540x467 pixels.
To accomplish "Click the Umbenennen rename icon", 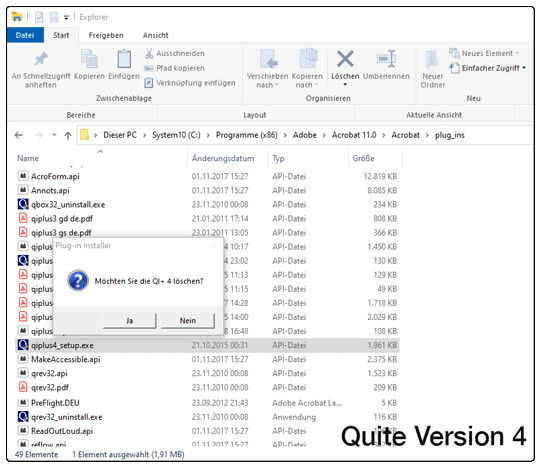I will click(x=386, y=59).
